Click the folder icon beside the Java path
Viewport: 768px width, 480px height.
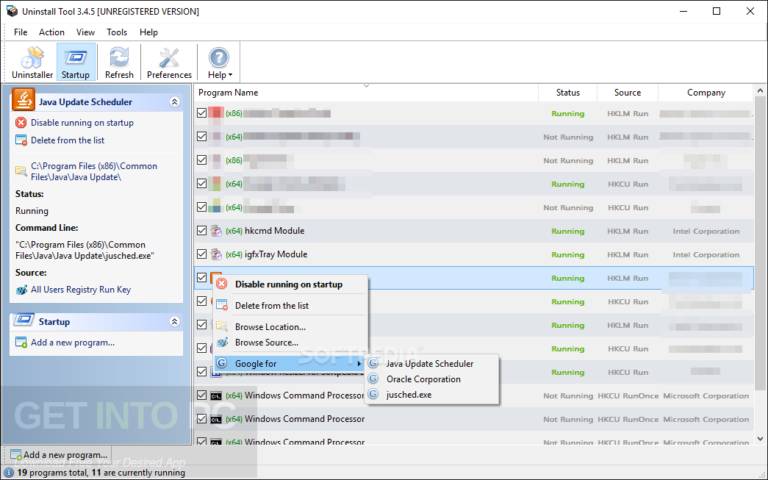[x=21, y=170]
